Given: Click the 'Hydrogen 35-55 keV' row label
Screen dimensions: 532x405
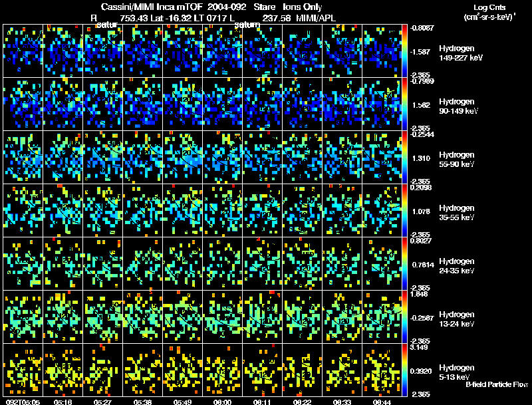Looking at the screenshot, I should [457, 213].
